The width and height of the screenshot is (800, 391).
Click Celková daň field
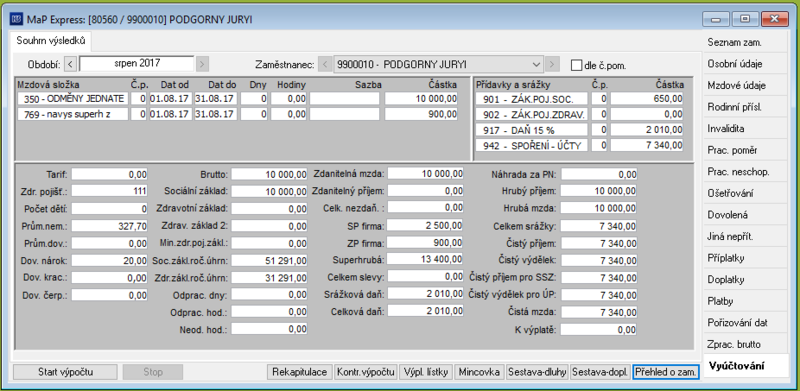click(426, 311)
